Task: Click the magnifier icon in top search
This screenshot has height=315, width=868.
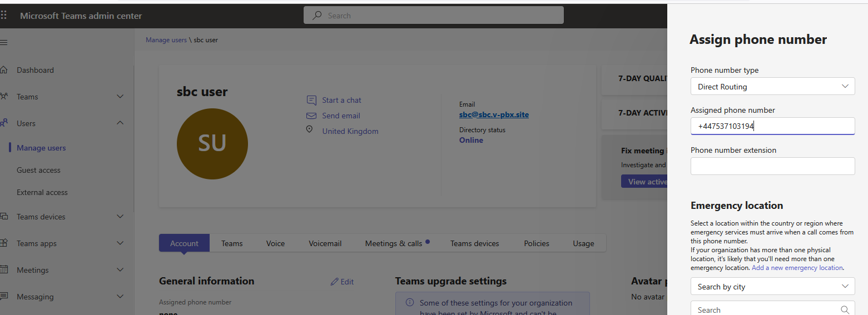Action: [x=317, y=16]
